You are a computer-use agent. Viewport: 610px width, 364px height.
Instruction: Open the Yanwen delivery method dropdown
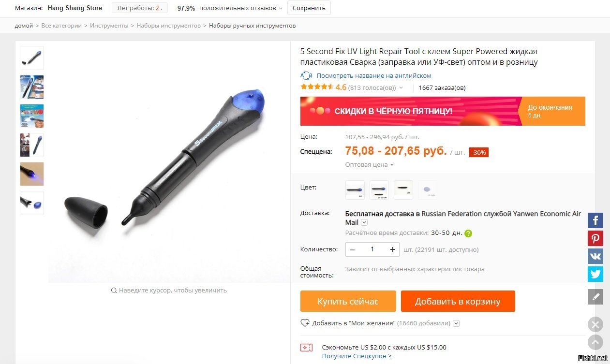click(x=364, y=222)
